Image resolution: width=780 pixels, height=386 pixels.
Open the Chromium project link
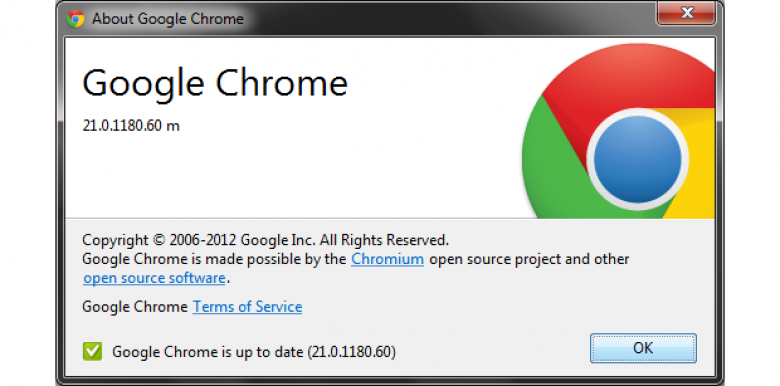click(x=388, y=259)
